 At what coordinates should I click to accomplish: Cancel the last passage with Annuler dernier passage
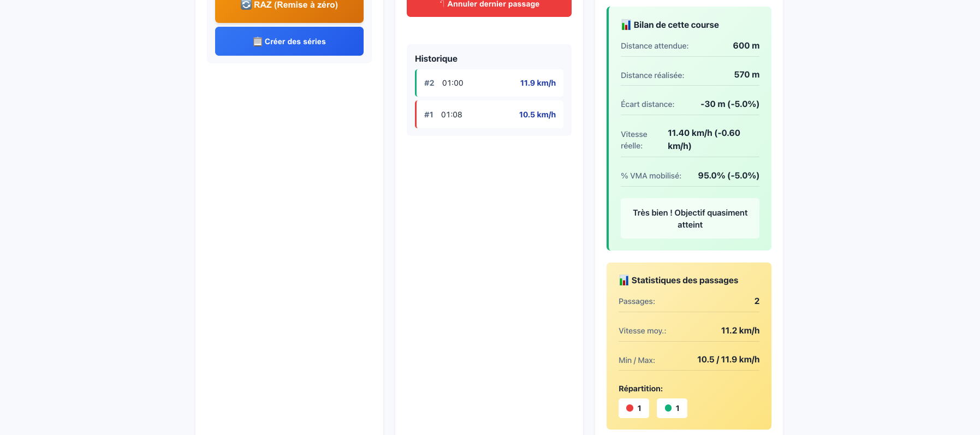click(489, 5)
